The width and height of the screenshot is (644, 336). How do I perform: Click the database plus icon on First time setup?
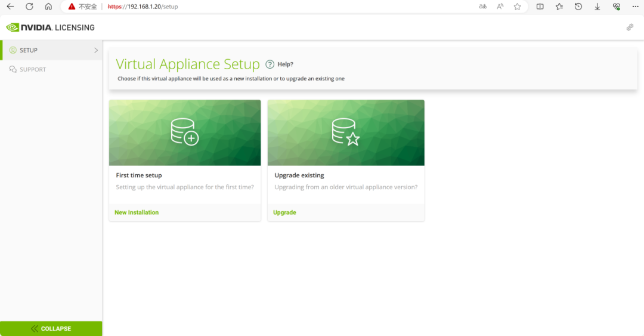pos(185,132)
